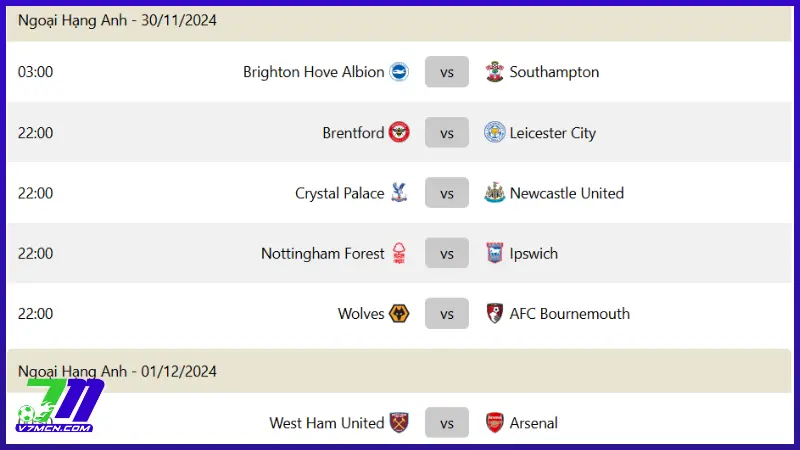
Task: Select the Ngoại Hạng Anh 01/12/2024 header
Action: pyautogui.click(x=118, y=371)
